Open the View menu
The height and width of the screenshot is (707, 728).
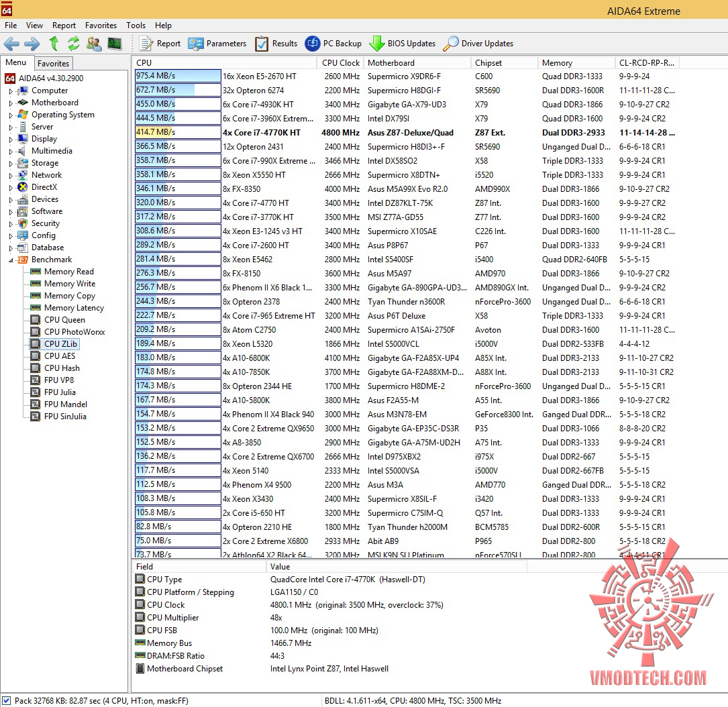[34, 25]
